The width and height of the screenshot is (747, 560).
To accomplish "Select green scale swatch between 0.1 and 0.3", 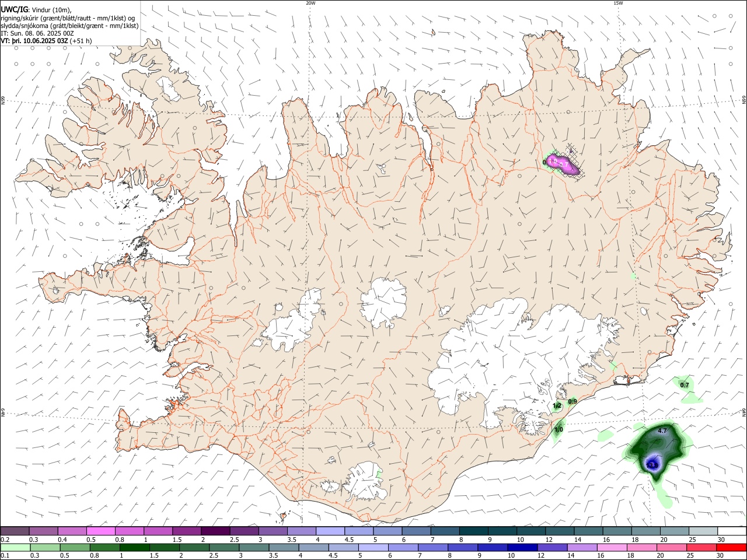I will (x=14, y=547).
